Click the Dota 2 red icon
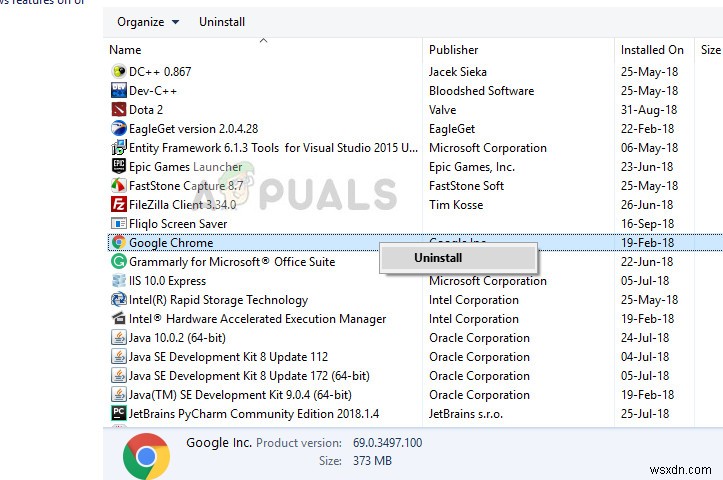The height and width of the screenshot is (480, 723). pyautogui.click(x=119, y=109)
